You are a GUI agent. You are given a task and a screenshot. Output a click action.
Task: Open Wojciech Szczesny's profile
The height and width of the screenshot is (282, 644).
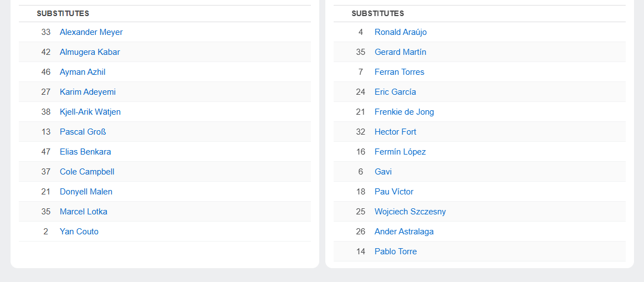410,212
